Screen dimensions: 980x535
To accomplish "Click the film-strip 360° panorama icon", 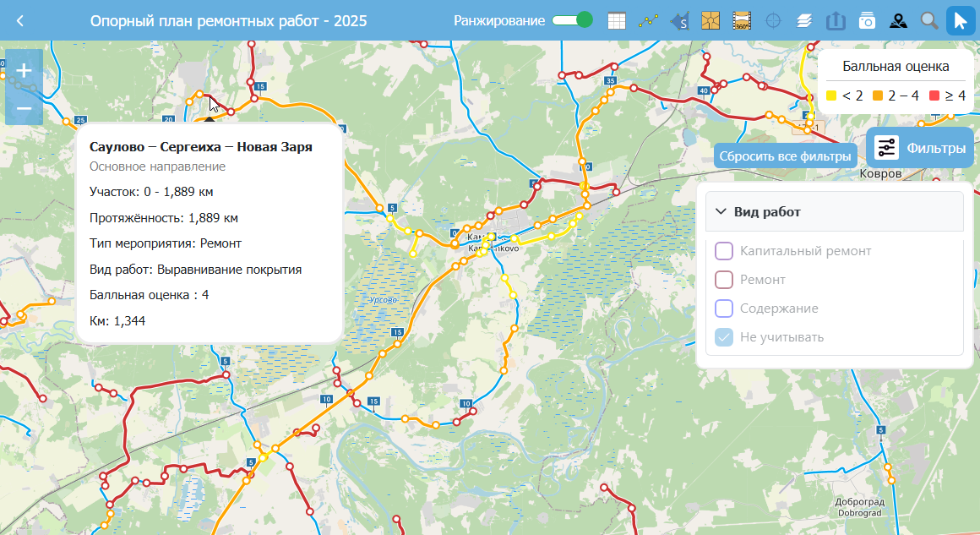I will point(742,21).
